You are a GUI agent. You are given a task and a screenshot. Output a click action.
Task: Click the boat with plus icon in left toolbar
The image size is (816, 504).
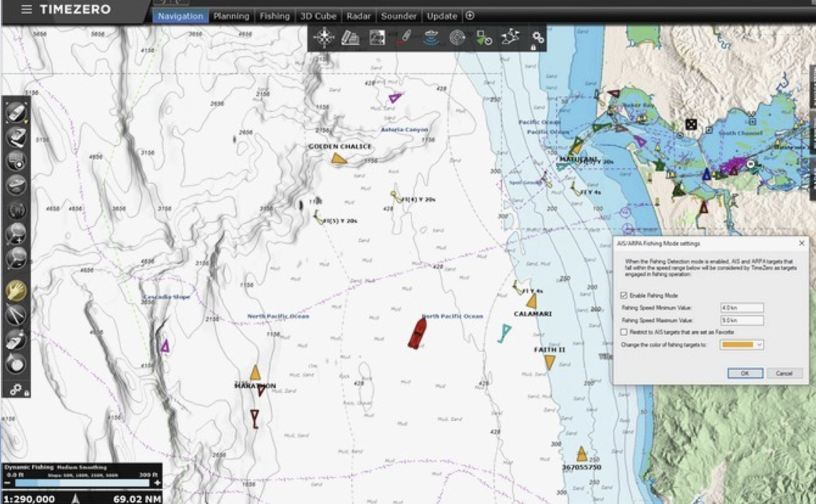coord(16,339)
